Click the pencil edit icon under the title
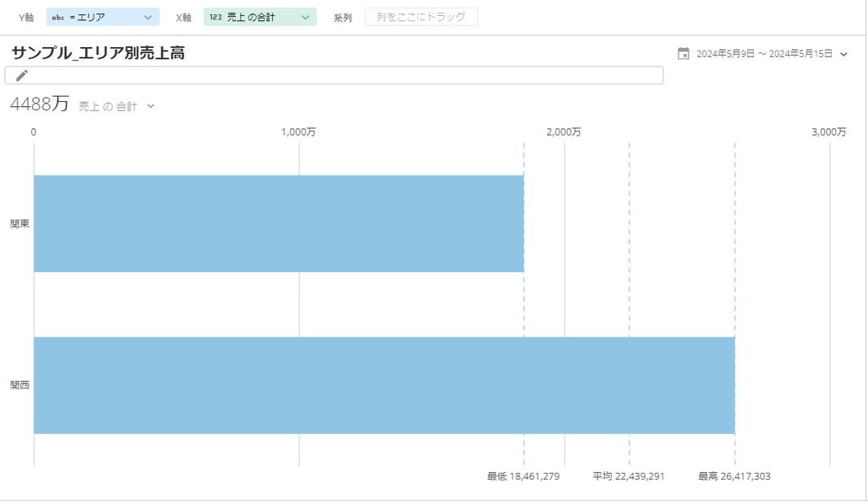This screenshot has width=868, height=504. click(22, 75)
